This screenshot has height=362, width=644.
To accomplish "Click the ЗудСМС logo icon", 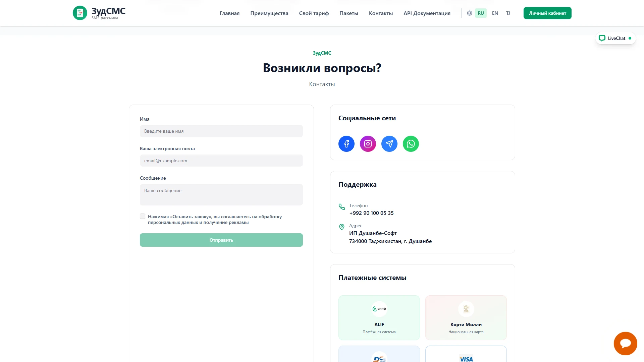I will (80, 13).
